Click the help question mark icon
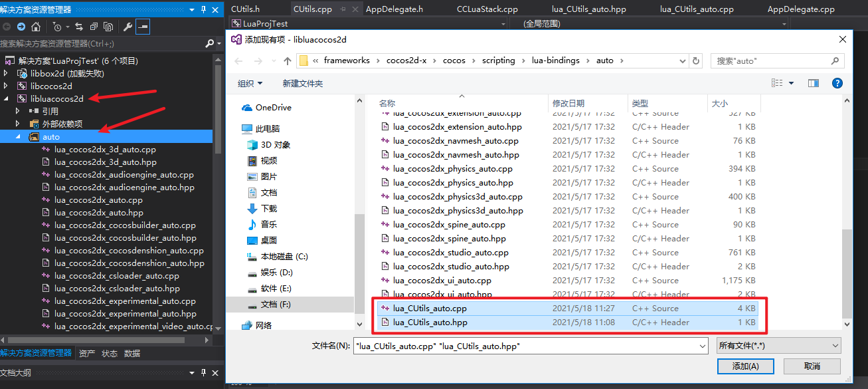Screen dimensions: 868x389 837,83
